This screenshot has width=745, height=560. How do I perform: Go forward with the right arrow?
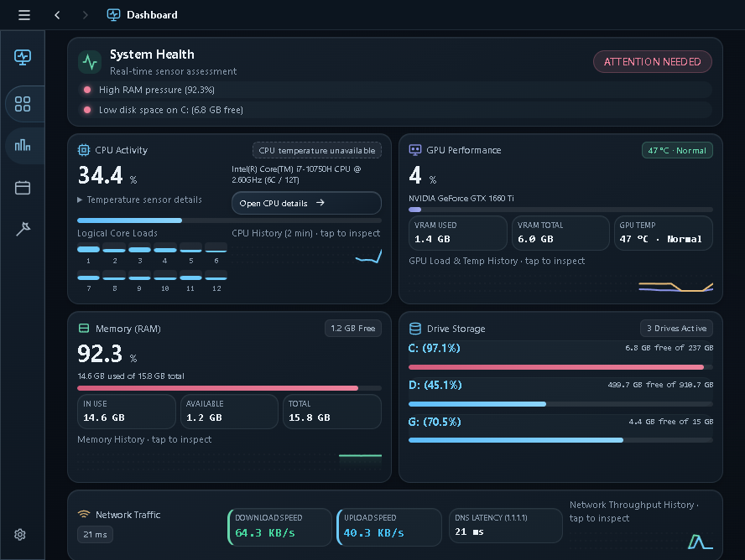(85, 15)
